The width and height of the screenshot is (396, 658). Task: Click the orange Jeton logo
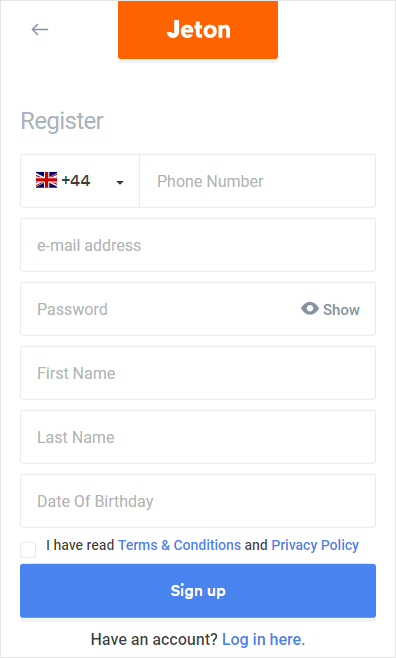tap(198, 29)
